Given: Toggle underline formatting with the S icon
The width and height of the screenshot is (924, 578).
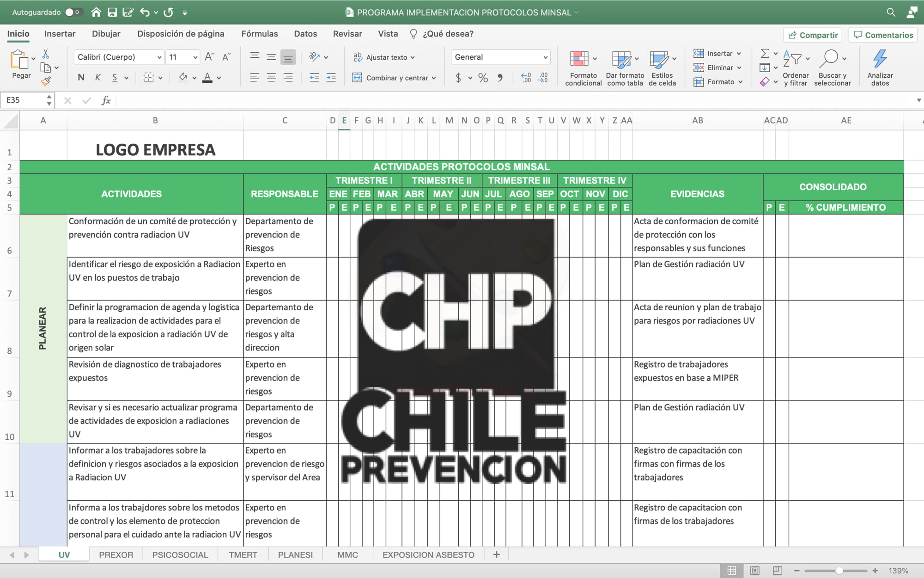Looking at the screenshot, I should tap(114, 77).
